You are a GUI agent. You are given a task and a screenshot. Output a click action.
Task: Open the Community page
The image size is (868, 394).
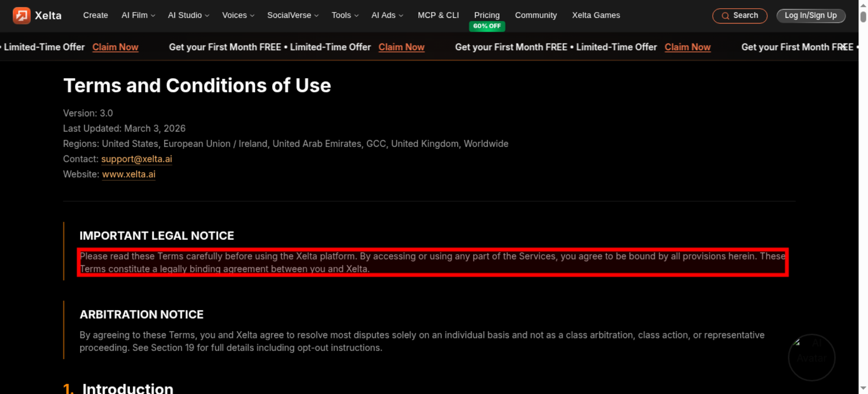click(x=536, y=15)
